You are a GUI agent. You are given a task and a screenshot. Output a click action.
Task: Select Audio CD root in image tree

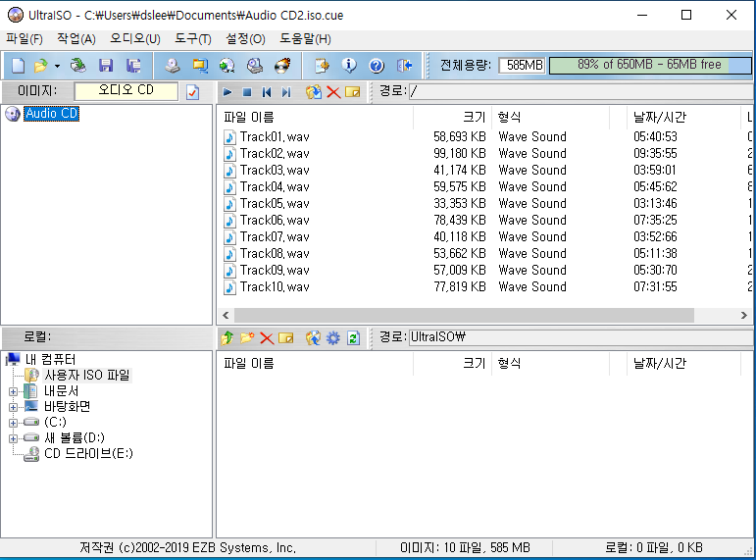click(x=51, y=114)
